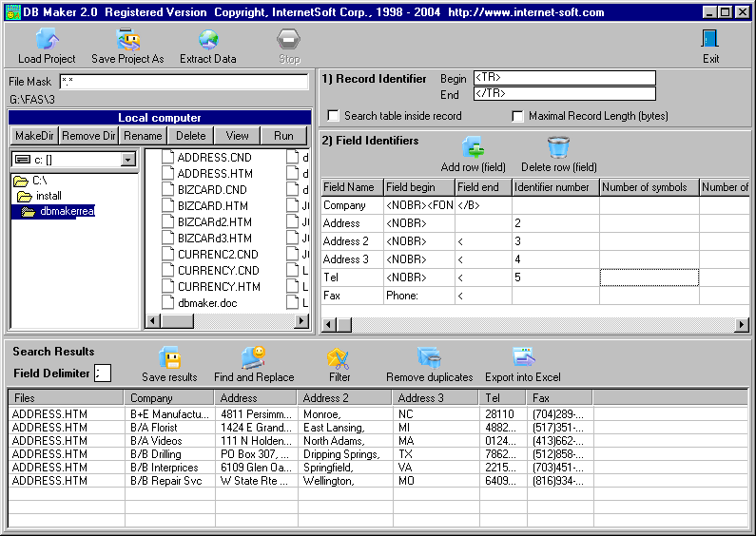The height and width of the screenshot is (536, 756).
Task: Click the Record Identifier Begin field
Action: tap(565, 78)
